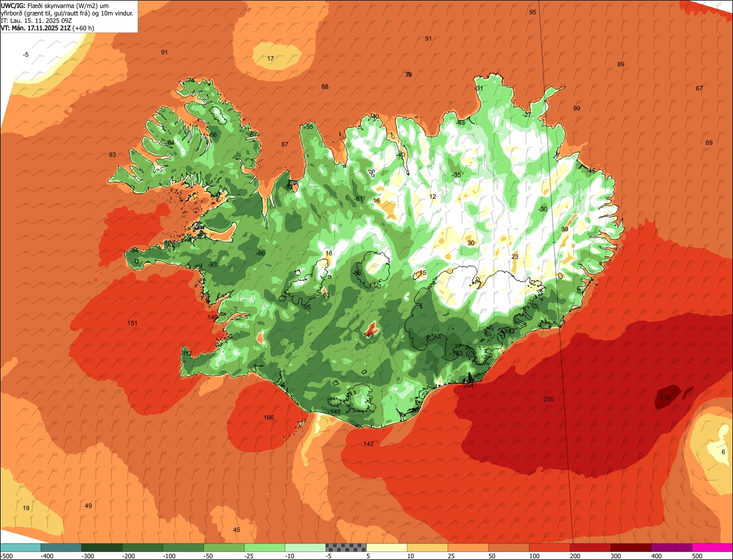Click the 99 value off the northeast coast

pos(577,108)
